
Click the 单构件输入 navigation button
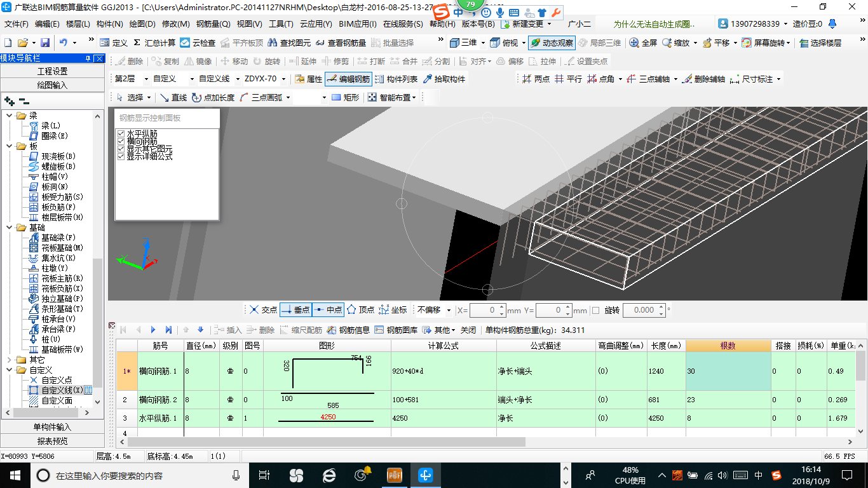52,427
